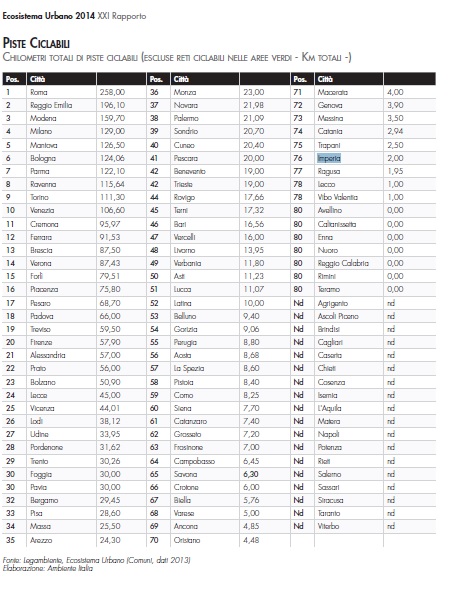Viewport: 469px width, 607px height.
Task: Click the Vibo Valentia city cell
Action: 337,197
